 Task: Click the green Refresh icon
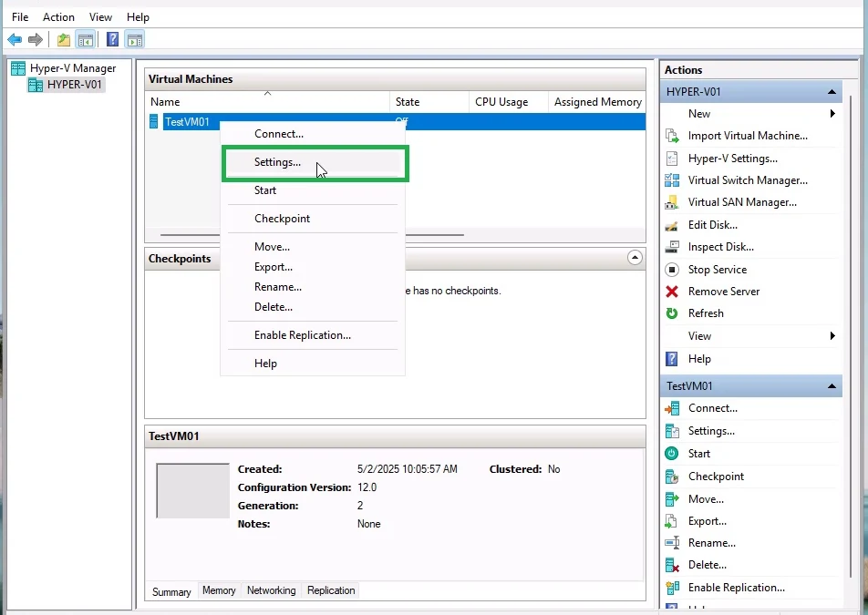coord(671,313)
